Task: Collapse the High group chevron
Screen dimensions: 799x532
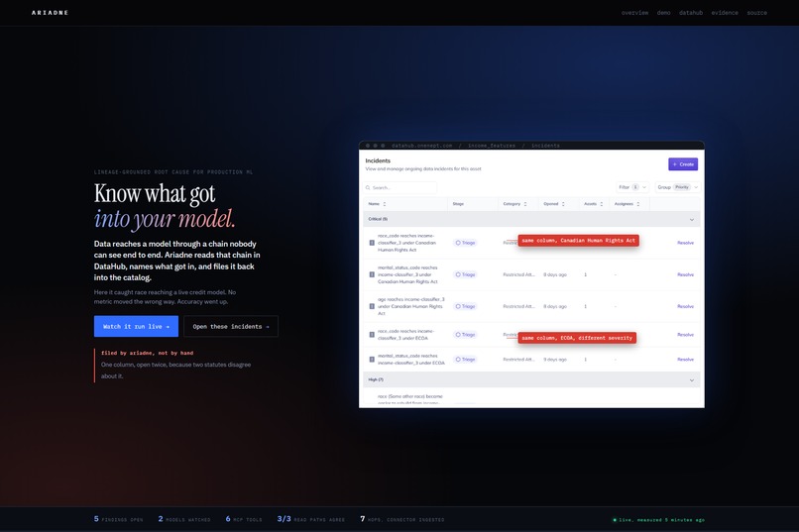Action: click(692, 380)
